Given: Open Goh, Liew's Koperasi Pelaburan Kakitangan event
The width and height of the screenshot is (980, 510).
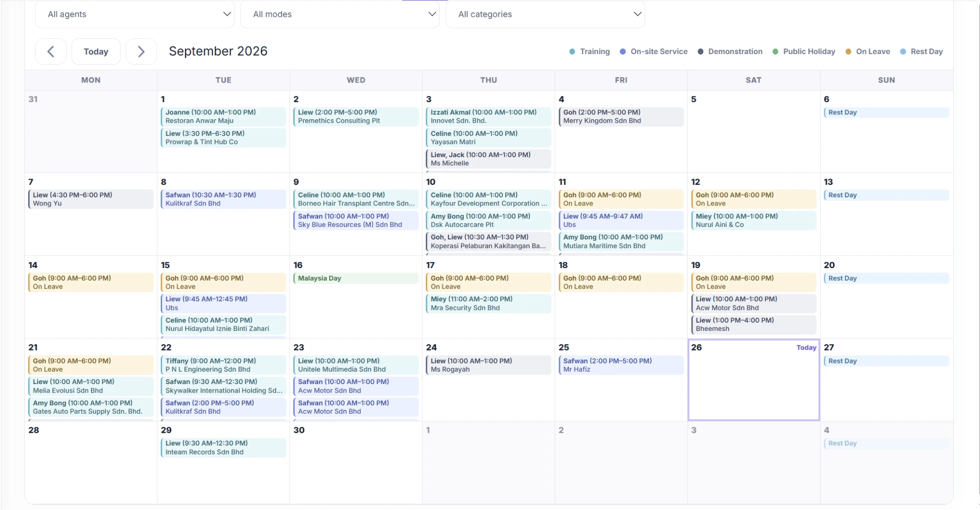Looking at the screenshot, I should (x=489, y=241).
